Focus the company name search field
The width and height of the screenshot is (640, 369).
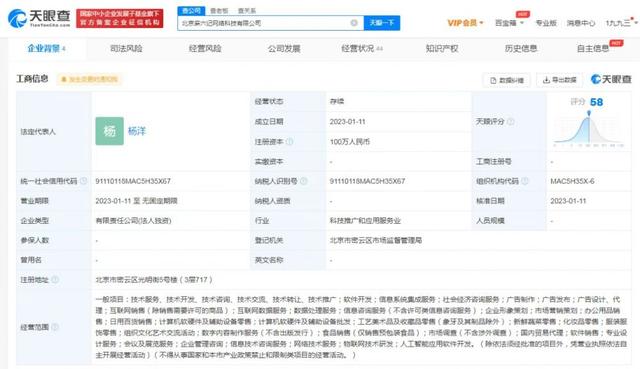click(x=265, y=23)
